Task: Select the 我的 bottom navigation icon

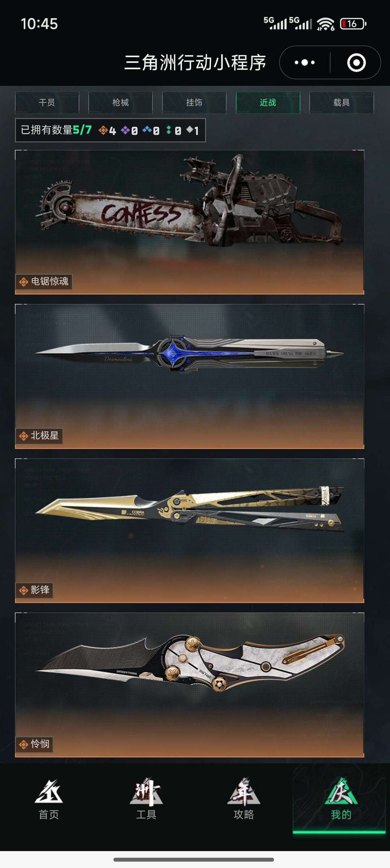Action: [341, 791]
